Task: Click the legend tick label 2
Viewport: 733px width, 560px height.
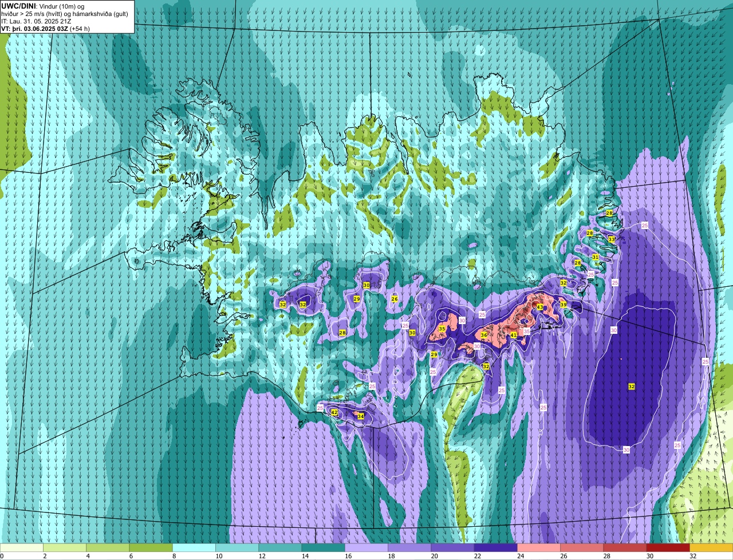Action: point(44,556)
